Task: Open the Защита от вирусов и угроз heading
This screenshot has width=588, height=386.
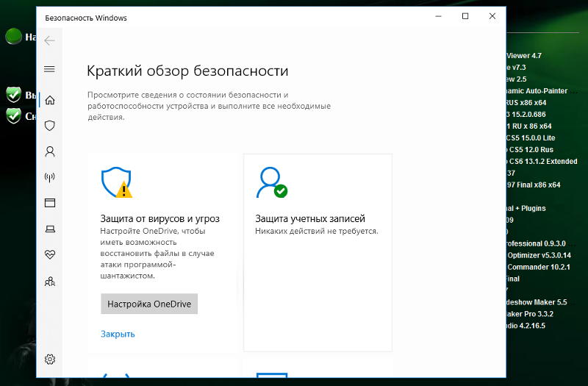Action: point(159,218)
